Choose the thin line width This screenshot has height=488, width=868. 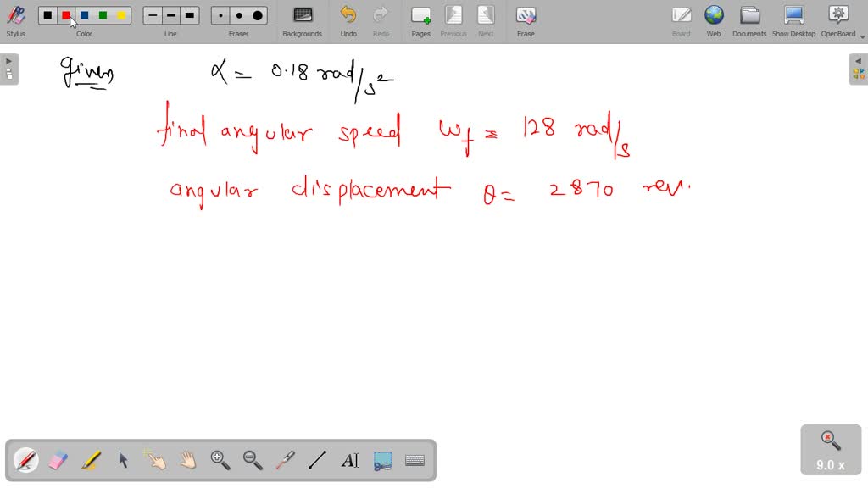153,15
